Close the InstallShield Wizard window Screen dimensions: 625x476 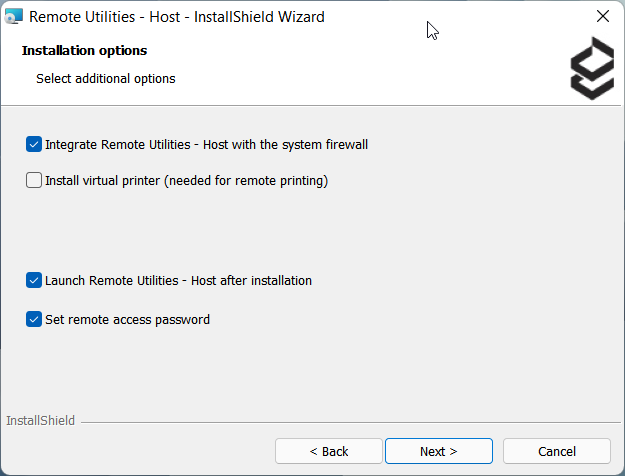(x=602, y=17)
